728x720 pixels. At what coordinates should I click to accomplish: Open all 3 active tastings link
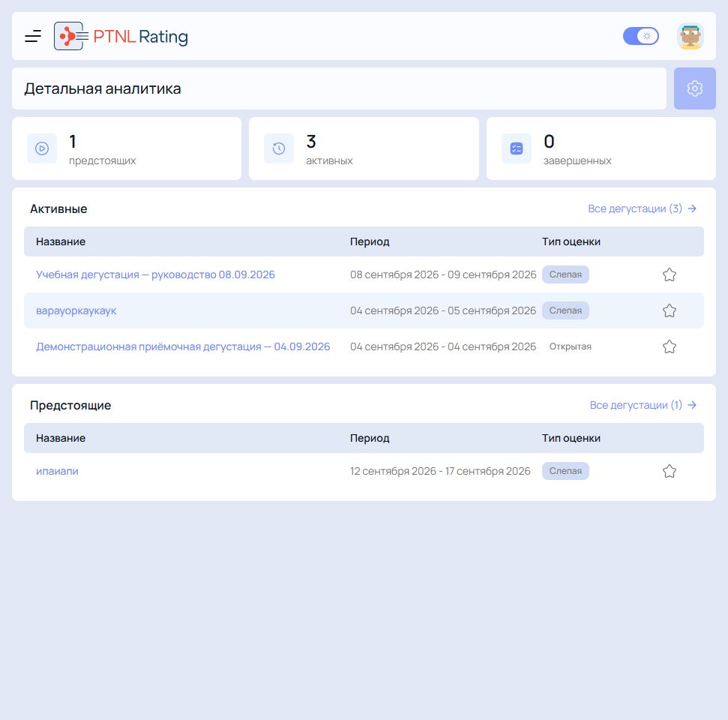[642, 208]
